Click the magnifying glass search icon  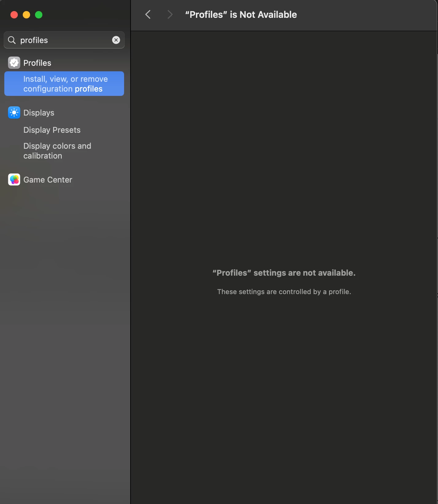pos(12,40)
